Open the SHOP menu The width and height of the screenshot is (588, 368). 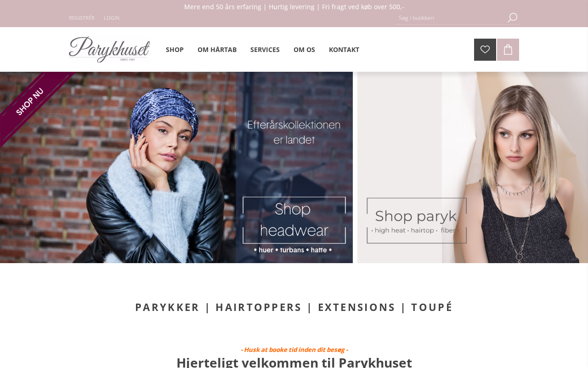(x=175, y=50)
